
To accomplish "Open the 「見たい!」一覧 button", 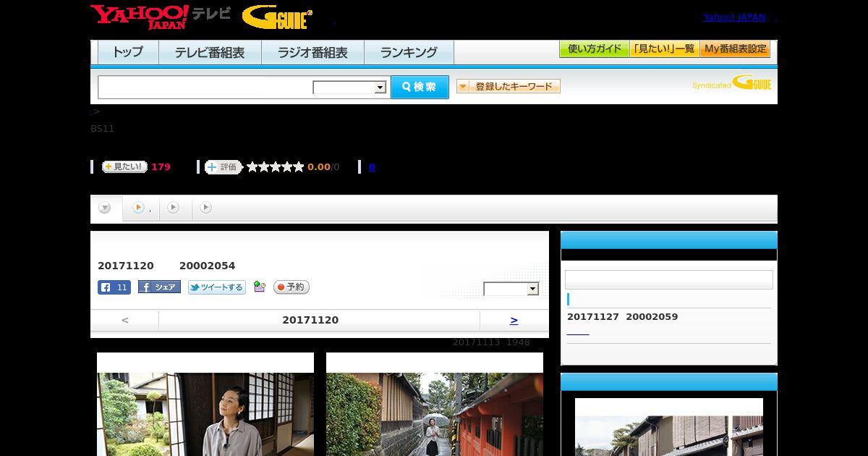I will click(664, 49).
